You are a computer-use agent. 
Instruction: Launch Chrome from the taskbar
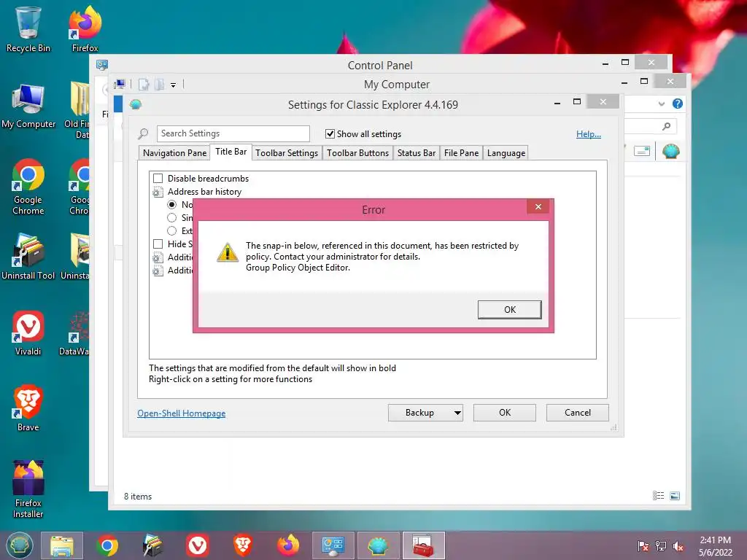click(x=107, y=545)
